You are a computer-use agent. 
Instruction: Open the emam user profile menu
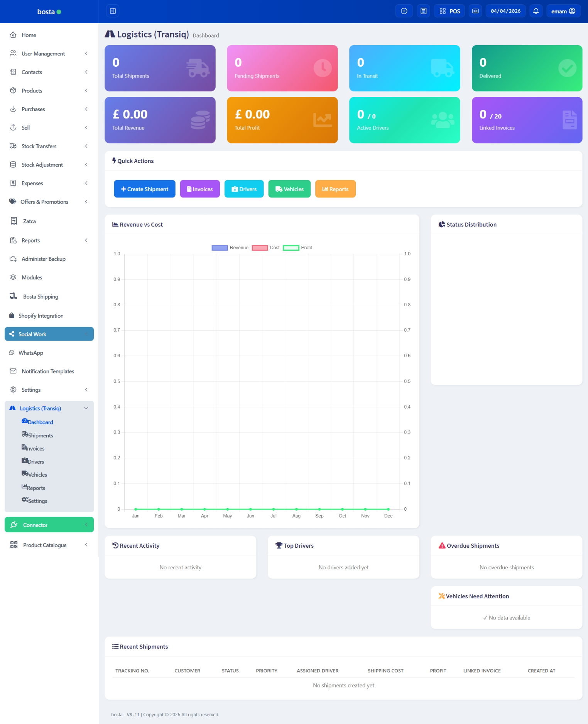tap(563, 11)
